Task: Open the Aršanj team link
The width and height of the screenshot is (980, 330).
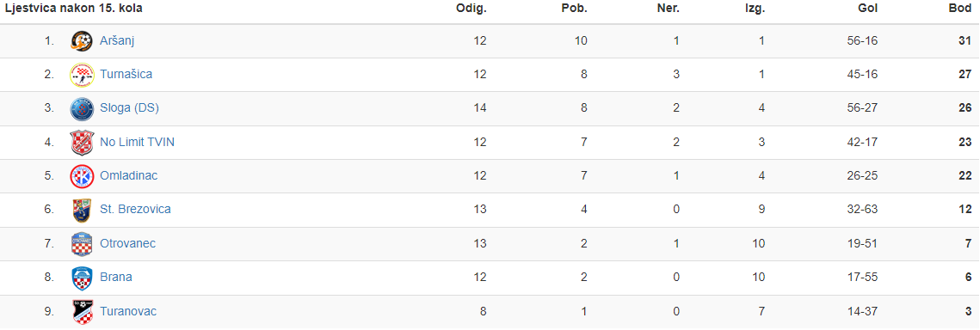Action: tap(118, 40)
